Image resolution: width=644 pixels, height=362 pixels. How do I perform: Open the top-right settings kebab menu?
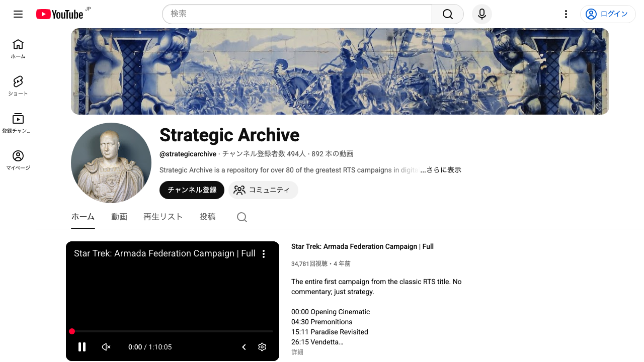click(566, 14)
